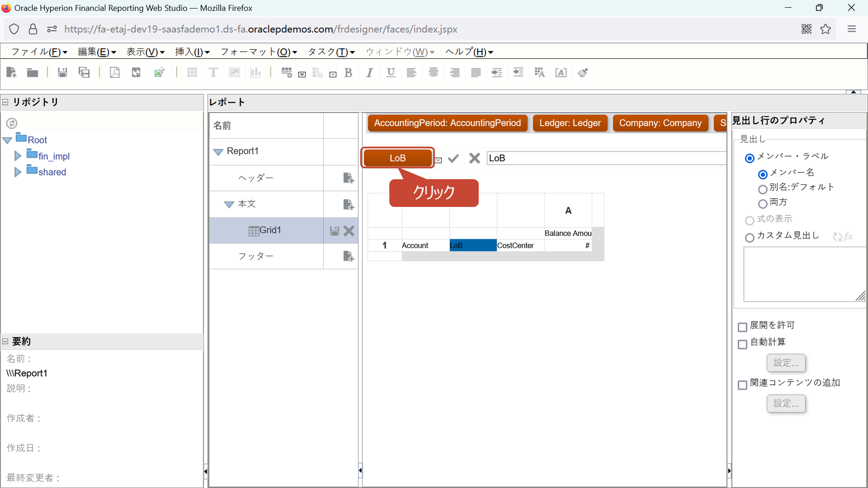Viewport: 868px width, 488px height.
Task: Click the Bold formatting icon
Action: point(348,72)
